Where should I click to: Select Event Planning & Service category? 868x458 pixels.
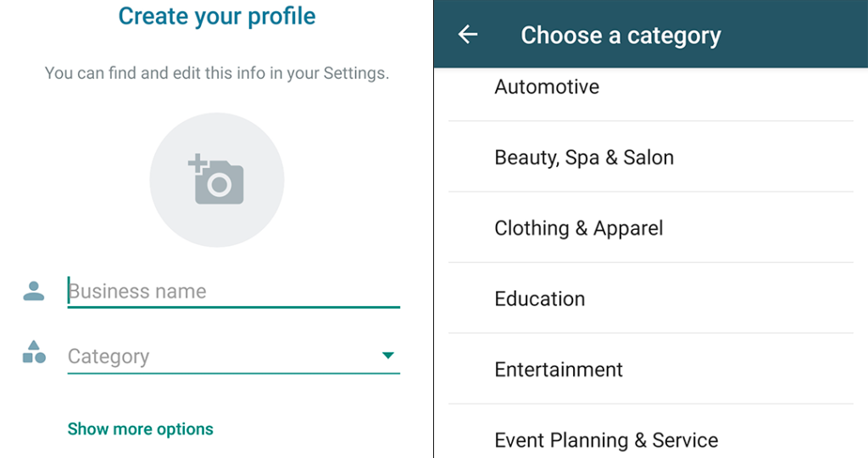[x=606, y=440]
